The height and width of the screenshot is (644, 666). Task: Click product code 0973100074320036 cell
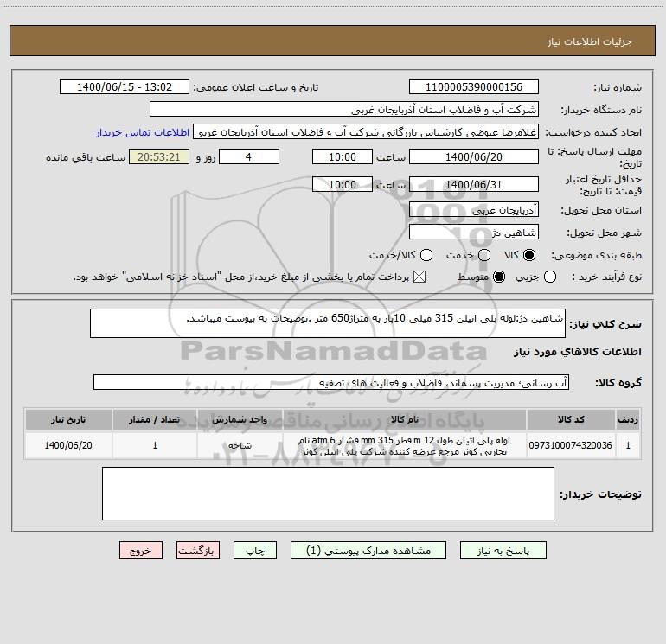click(571, 445)
